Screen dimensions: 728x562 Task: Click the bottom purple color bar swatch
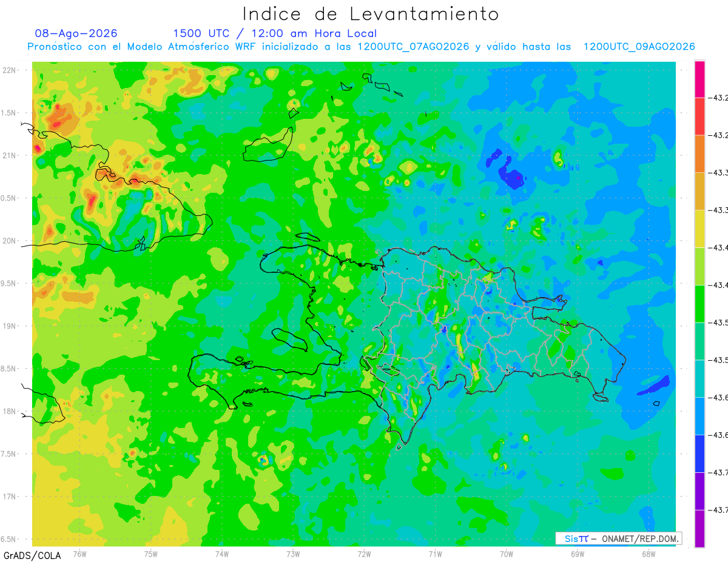click(x=699, y=529)
